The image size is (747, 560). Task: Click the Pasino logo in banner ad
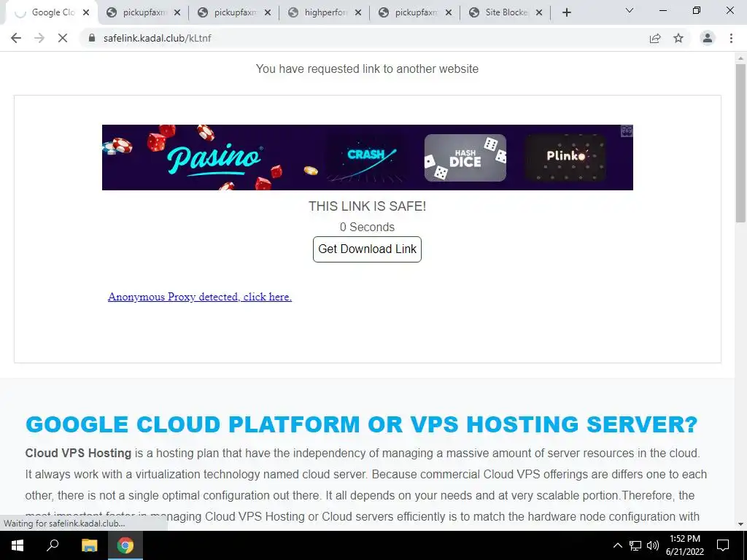(214, 158)
